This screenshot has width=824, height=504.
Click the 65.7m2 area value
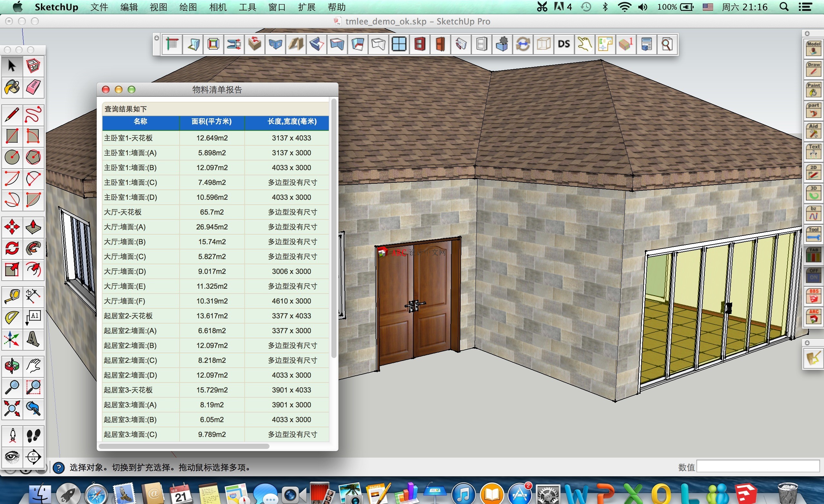pos(212,212)
